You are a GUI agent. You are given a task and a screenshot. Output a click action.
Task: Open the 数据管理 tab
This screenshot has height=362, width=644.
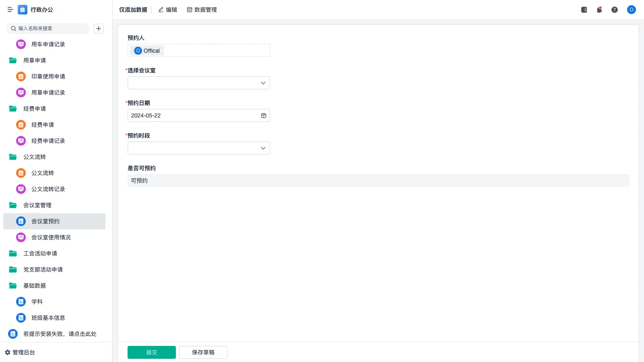pyautogui.click(x=202, y=10)
